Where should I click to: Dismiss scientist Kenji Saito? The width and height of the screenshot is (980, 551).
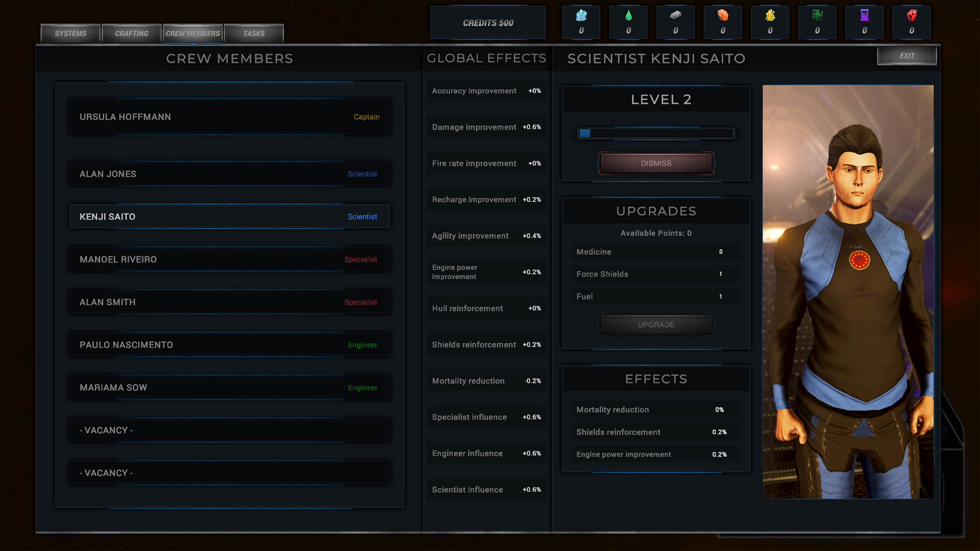656,163
